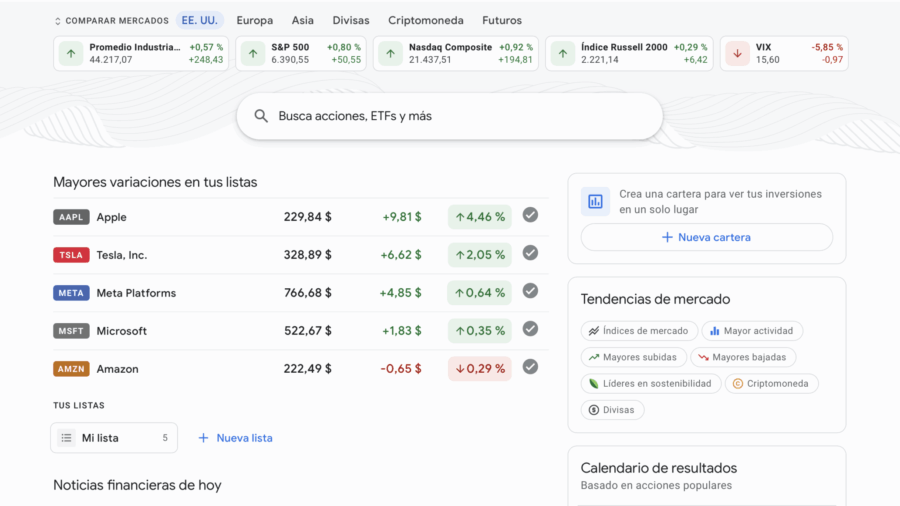This screenshot has width=900, height=506.
Task: Open the Criptomoneda trend chip
Action: [x=771, y=383]
